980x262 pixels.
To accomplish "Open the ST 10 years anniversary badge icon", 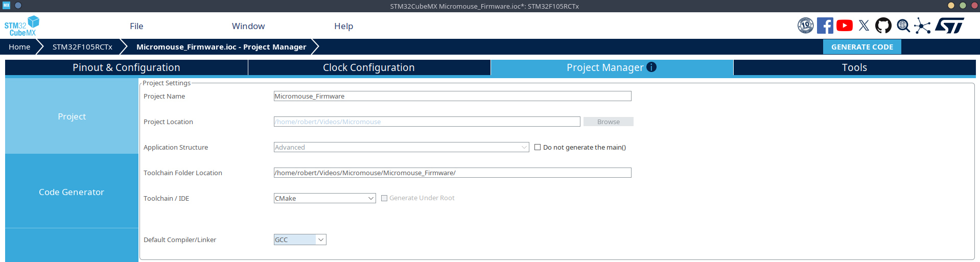I will 806,26.
